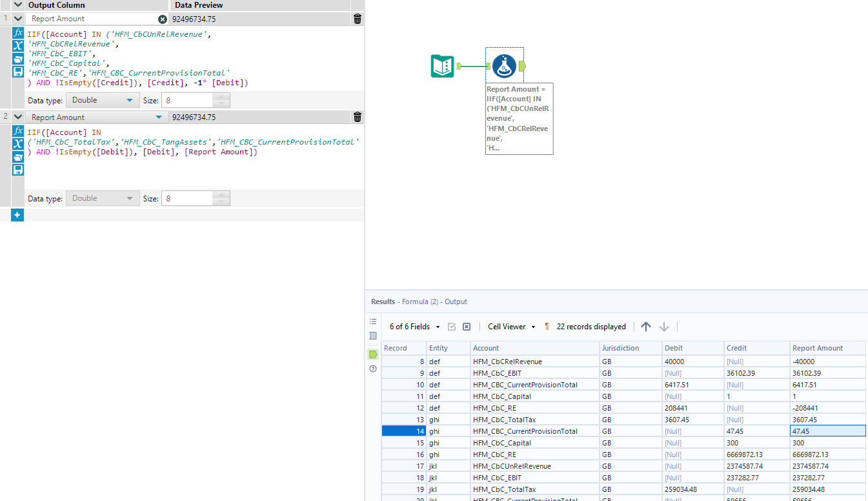Image resolution: width=868 pixels, height=501 pixels.
Task: Save the second expression using disk icon
Action: [x=18, y=170]
